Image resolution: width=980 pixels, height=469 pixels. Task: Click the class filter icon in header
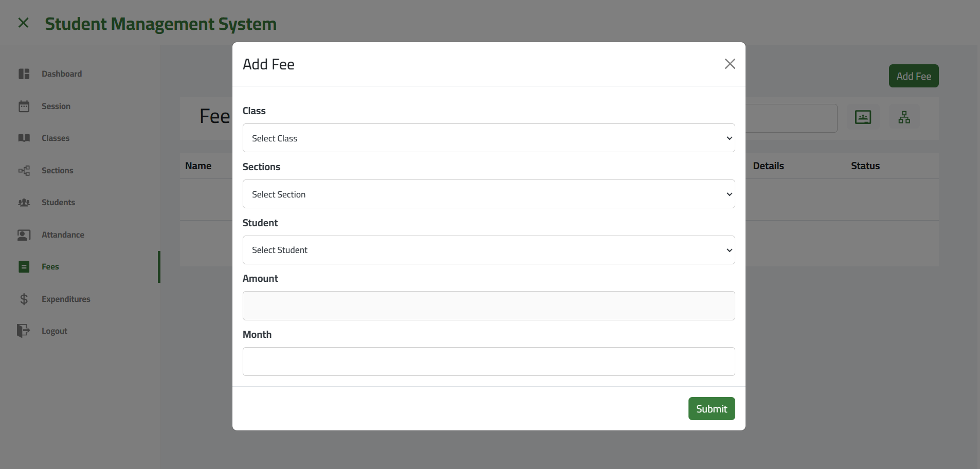point(863,117)
